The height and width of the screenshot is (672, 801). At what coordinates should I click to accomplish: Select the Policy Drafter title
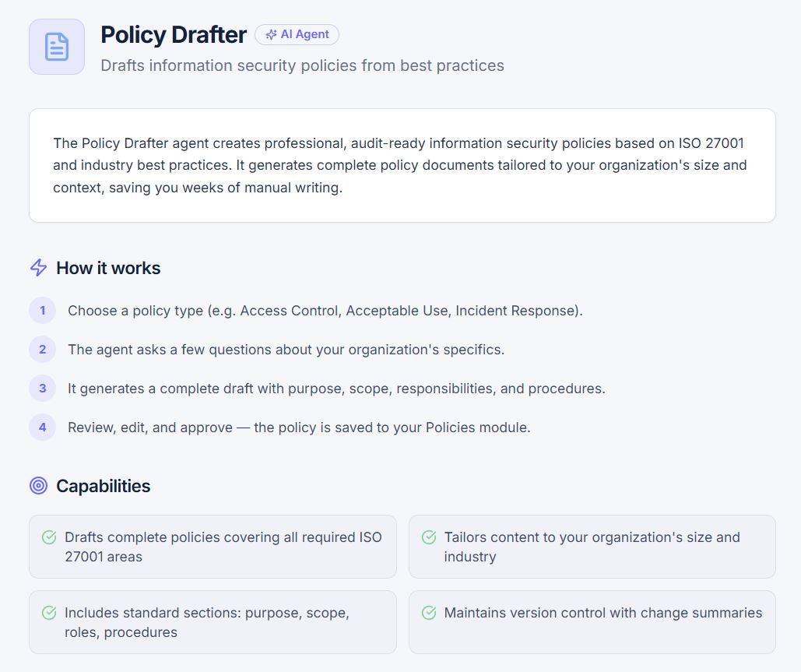click(174, 35)
